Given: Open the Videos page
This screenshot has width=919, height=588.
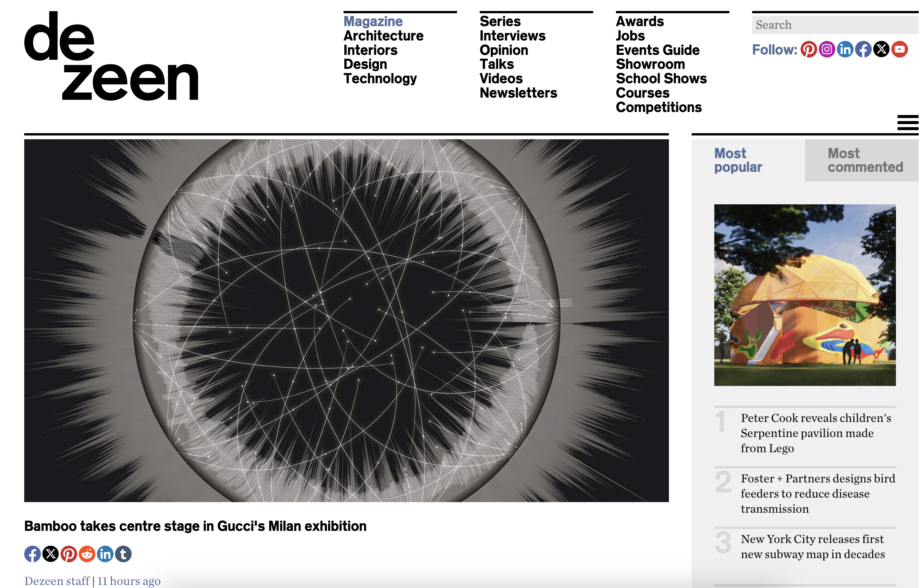Looking at the screenshot, I should point(501,79).
